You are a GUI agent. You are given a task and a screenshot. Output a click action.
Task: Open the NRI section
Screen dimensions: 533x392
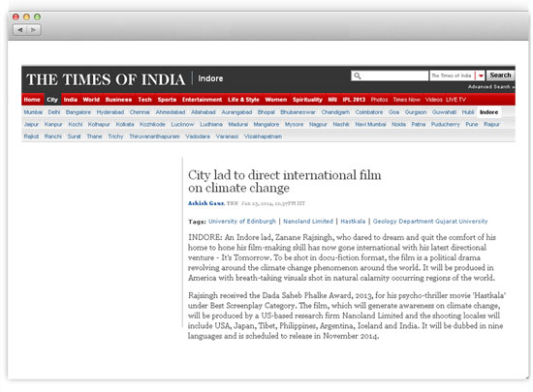point(332,100)
